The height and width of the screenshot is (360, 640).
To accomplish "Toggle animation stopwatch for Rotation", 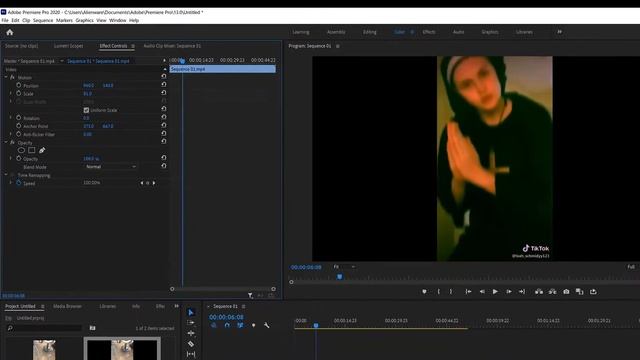I will pos(19,118).
